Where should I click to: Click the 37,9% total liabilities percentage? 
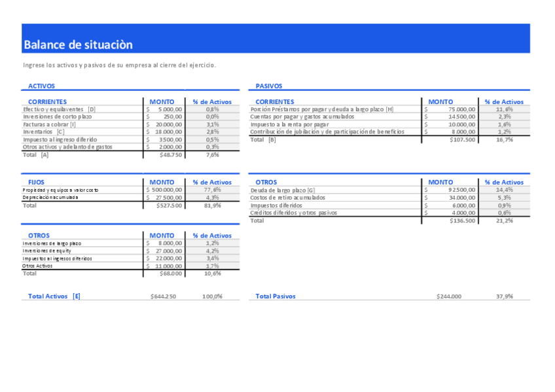point(504,296)
